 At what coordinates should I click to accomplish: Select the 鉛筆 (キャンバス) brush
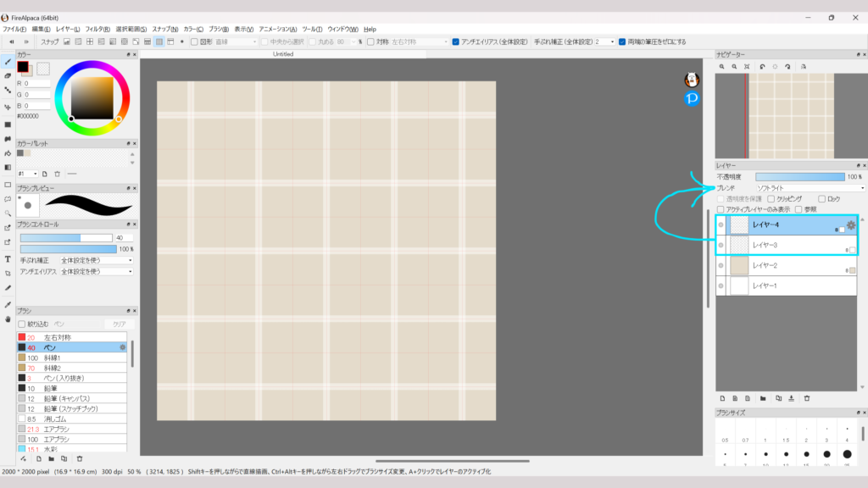click(x=66, y=397)
